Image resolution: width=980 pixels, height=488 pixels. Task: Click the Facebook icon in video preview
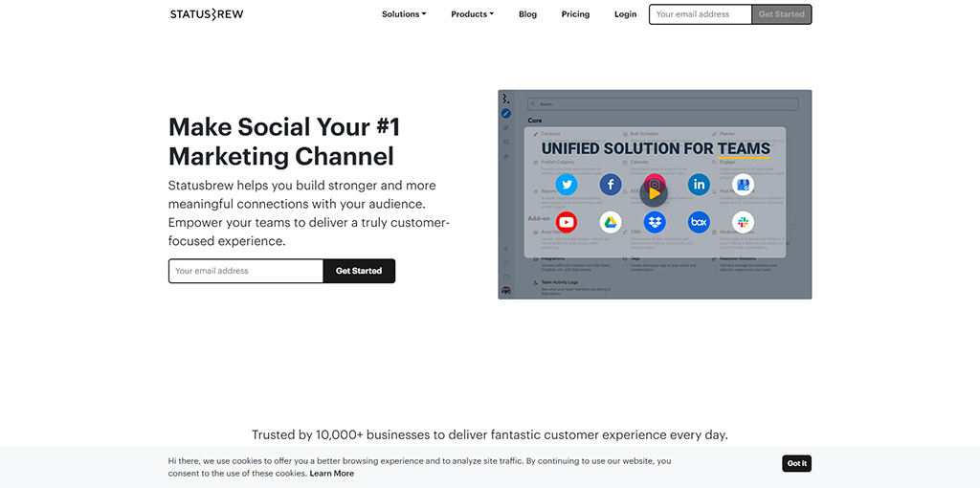[611, 185]
